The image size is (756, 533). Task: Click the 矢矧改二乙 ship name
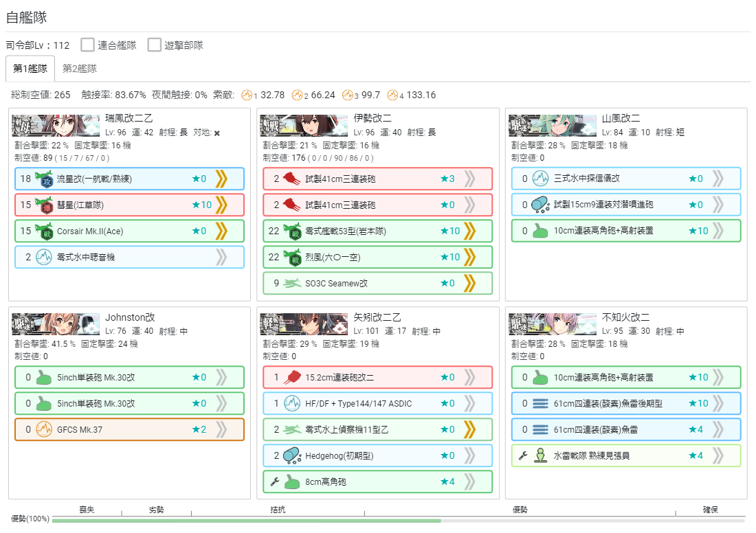(377, 317)
